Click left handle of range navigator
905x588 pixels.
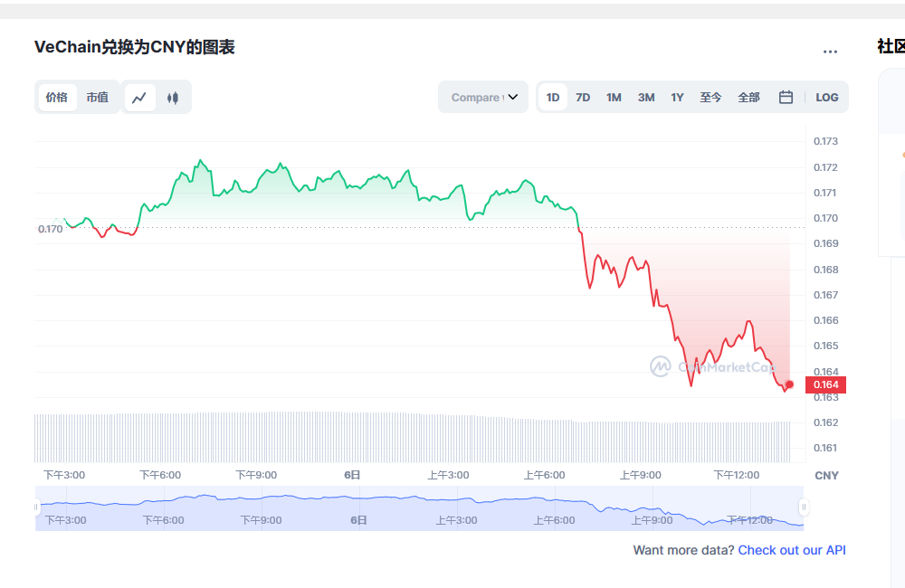pos(36,507)
